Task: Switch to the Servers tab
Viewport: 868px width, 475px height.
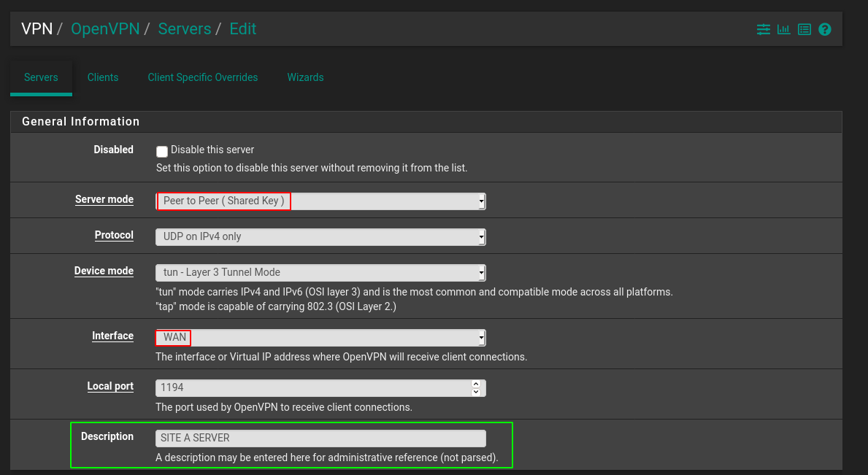Action: click(41, 77)
